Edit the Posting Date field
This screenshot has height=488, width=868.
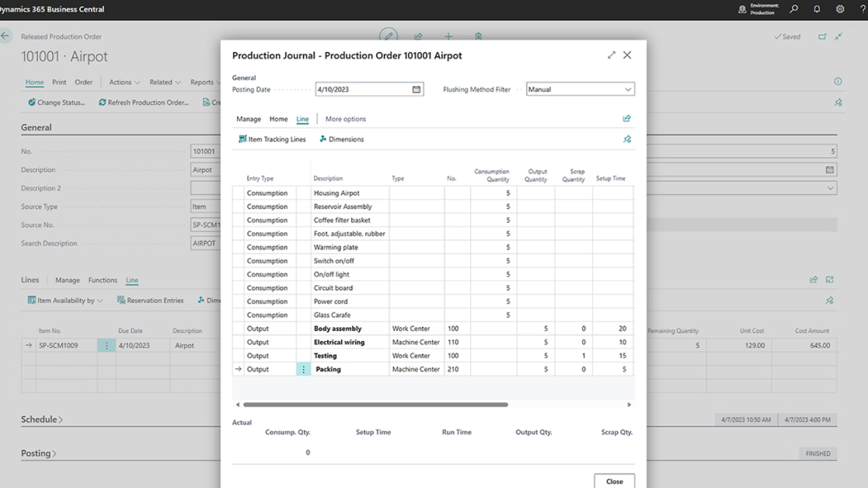[x=362, y=89]
